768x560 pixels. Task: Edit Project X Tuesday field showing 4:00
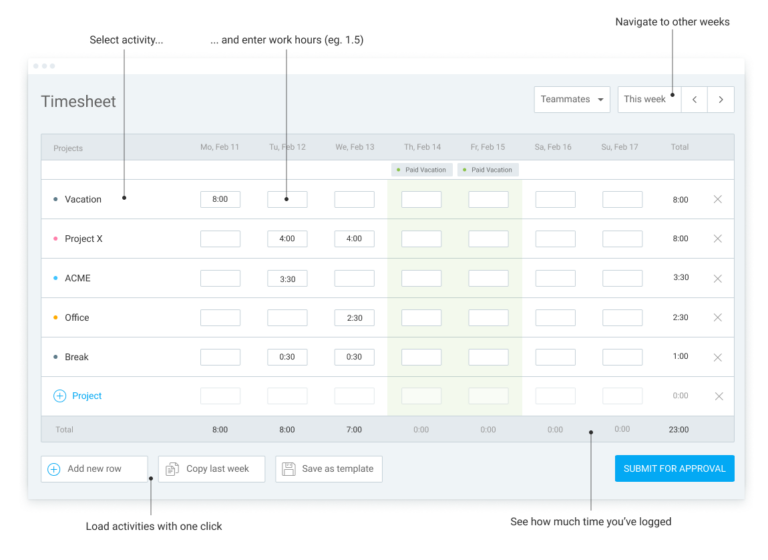point(287,239)
